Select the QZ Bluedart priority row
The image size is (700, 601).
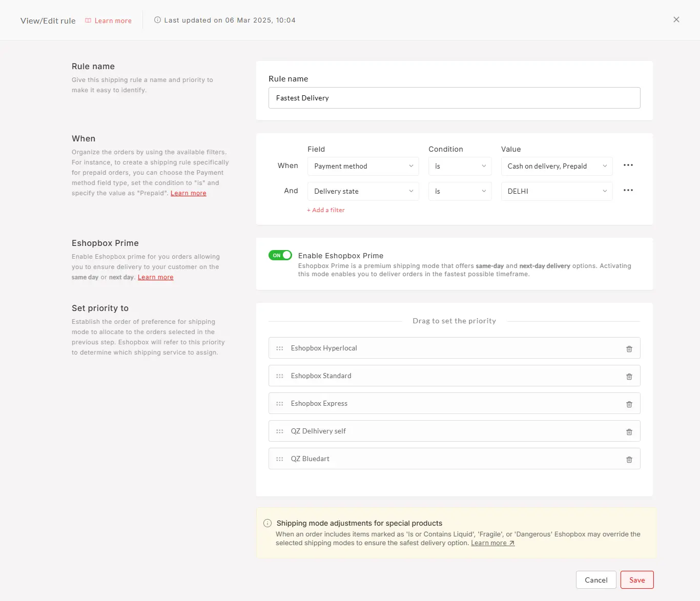click(455, 459)
